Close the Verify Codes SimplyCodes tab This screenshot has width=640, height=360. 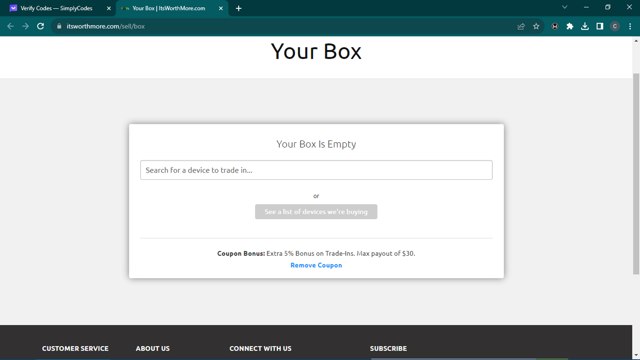(x=109, y=8)
